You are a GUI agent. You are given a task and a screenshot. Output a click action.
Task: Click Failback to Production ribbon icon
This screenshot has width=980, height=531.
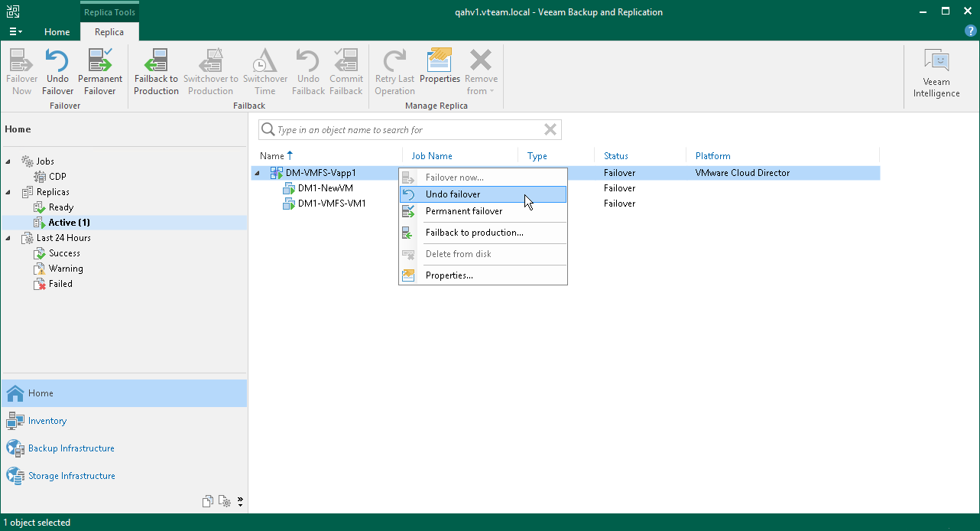156,71
